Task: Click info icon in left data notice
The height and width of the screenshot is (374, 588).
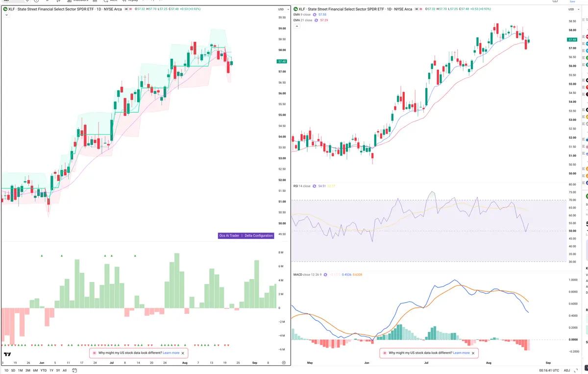Action: click(94, 352)
